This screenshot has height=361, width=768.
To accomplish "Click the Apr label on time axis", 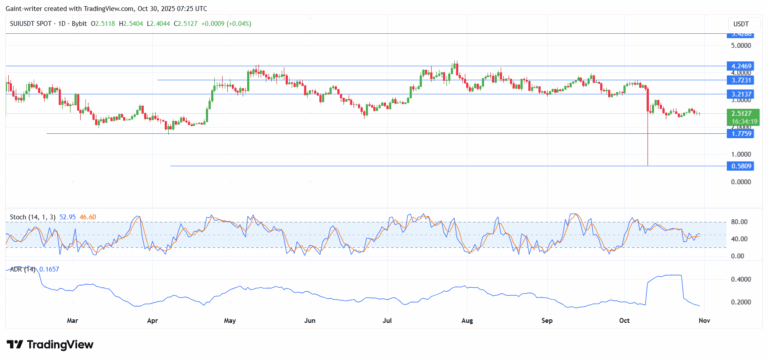I will (x=152, y=321).
